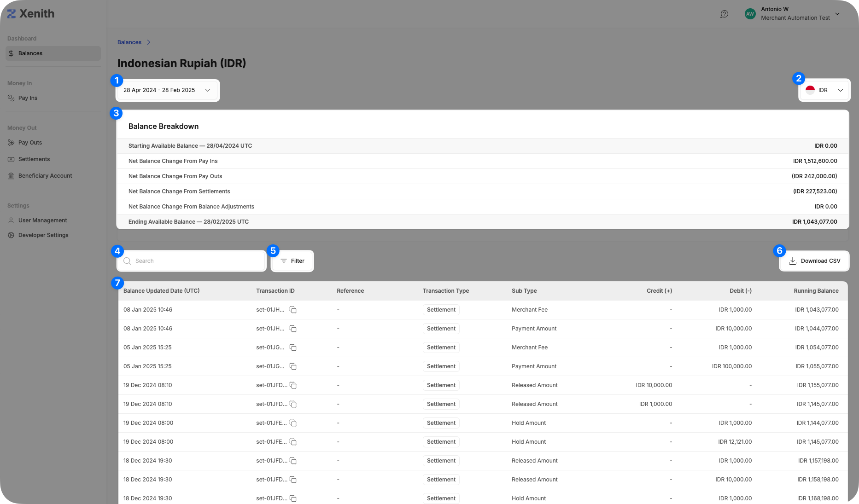Click the Running Balance column header
This screenshot has width=859, height=504.
pyautogui.click(x=816, y=291)
